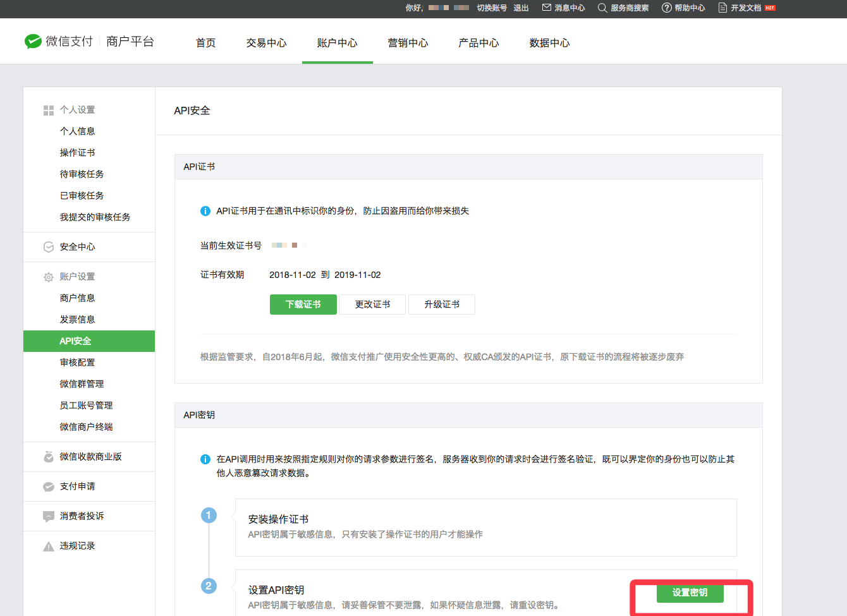Click the 账户设置 sidebar group label
847x616 pixels.
(x=78, y=277)
